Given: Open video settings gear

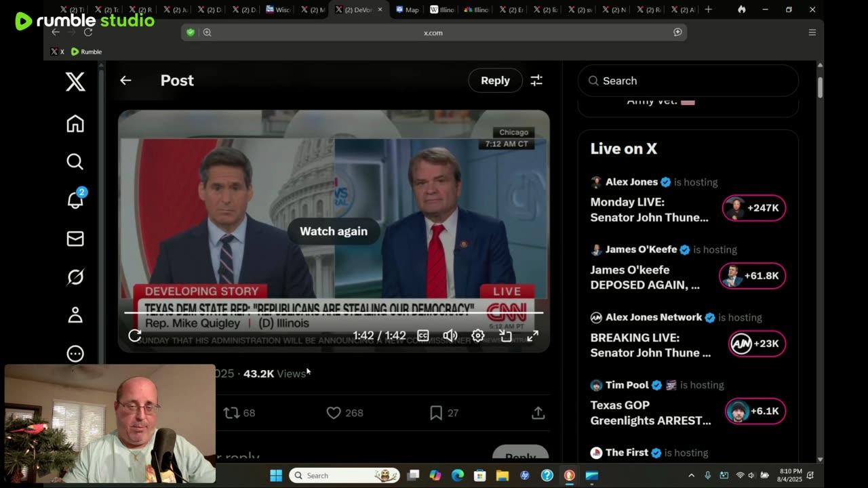Looking at the screenshot, I should pyautogui.click(x=478, y=335).
